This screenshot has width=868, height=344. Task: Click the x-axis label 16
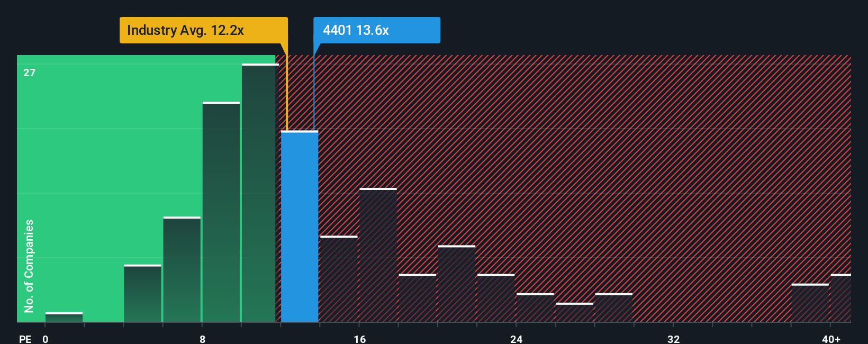click(x=359, y=339)
